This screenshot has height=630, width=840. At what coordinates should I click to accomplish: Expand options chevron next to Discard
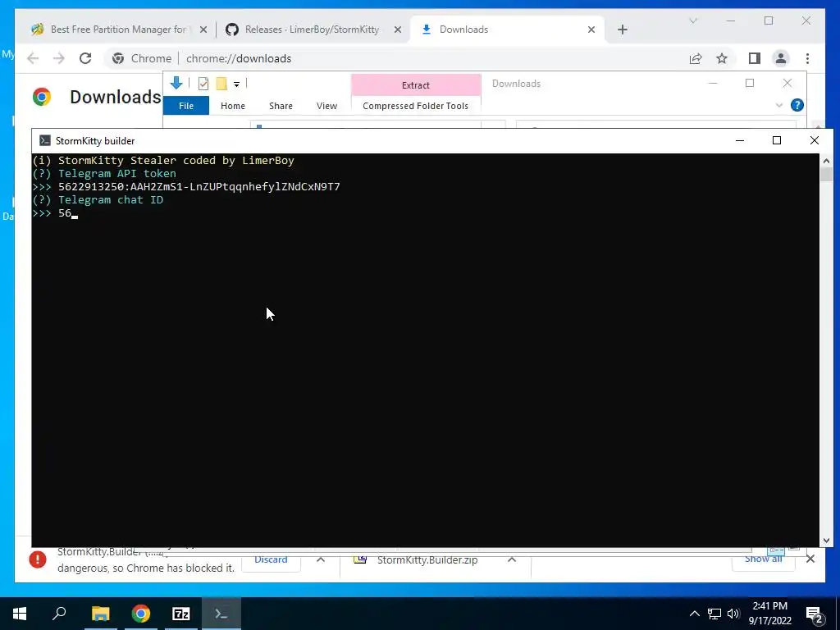(x=321, y=559)
